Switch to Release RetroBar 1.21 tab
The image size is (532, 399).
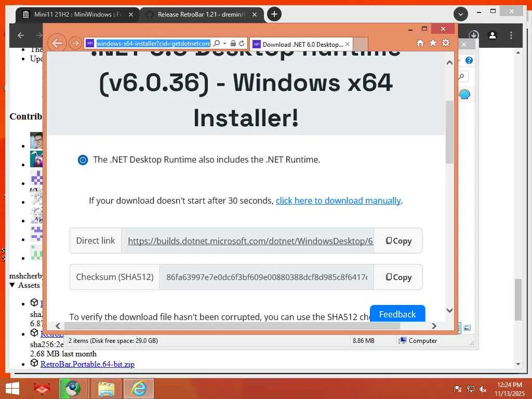pos(202,15)
